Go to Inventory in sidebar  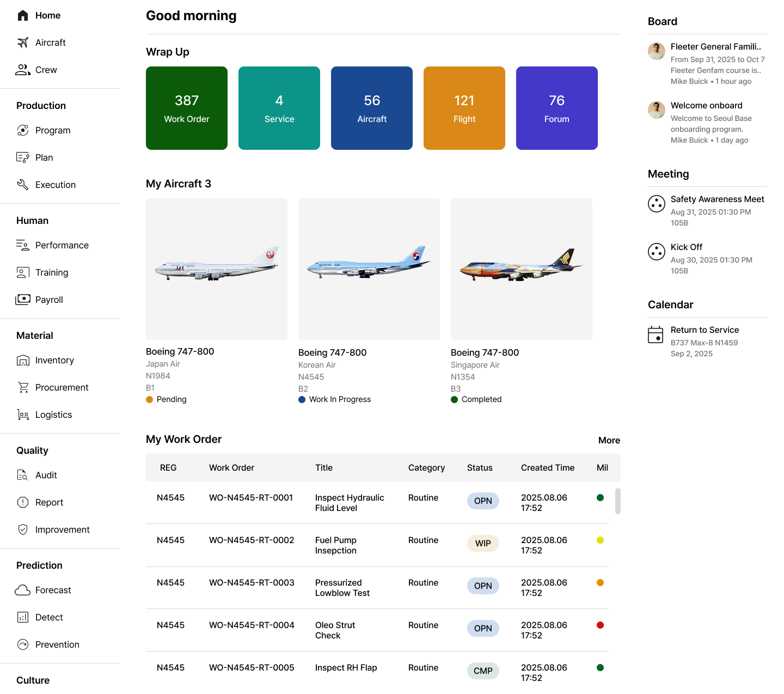click(54, 360)
